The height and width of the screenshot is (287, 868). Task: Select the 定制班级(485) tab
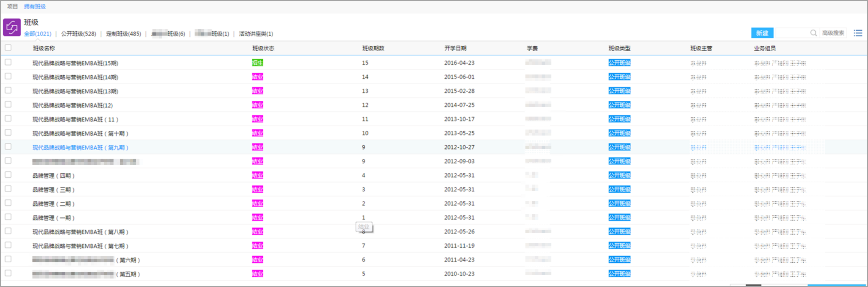click(x=124, y=34)
